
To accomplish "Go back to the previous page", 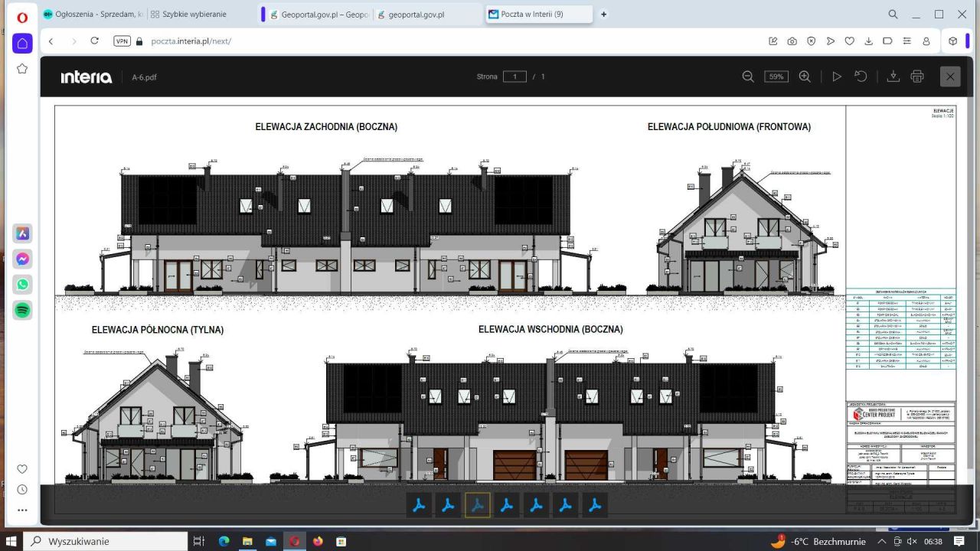I will pyautogui.click(x=51, y=41).
